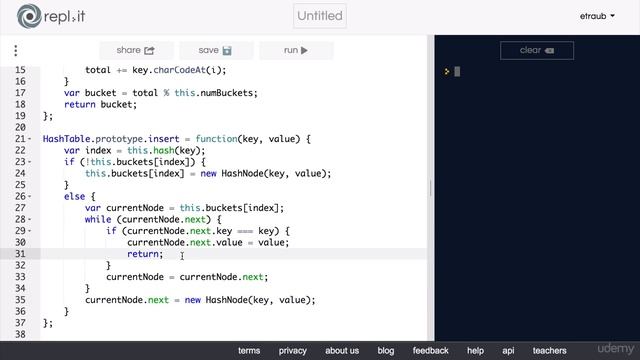The height and width of the screenshot is (360, 640).
Task: Open the teachers footer link
Action: 549,351
